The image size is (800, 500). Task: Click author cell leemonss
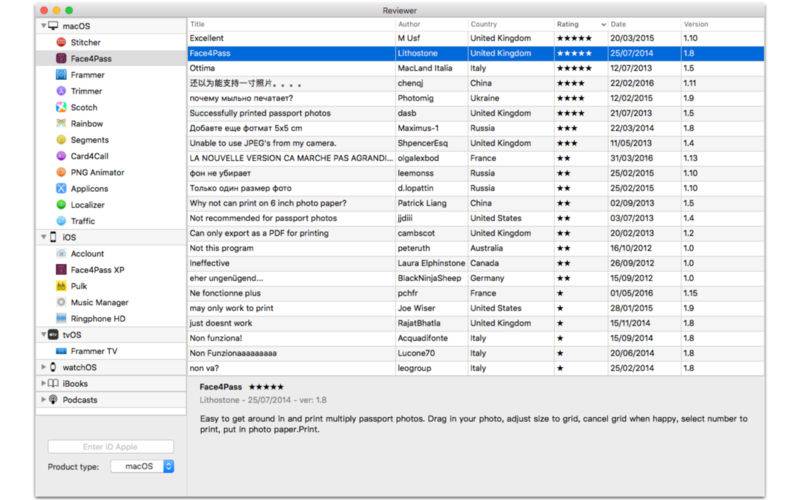pos(415,173)
